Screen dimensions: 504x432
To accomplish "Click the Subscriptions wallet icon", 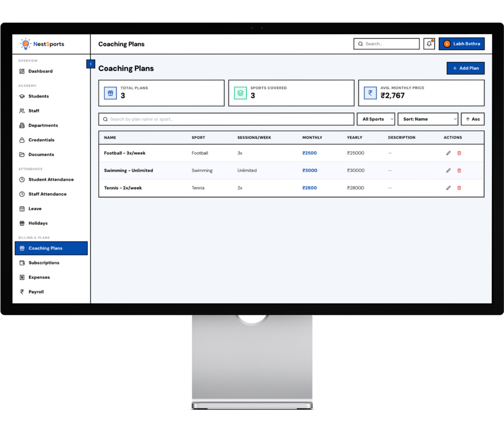I will pos(22,263).
